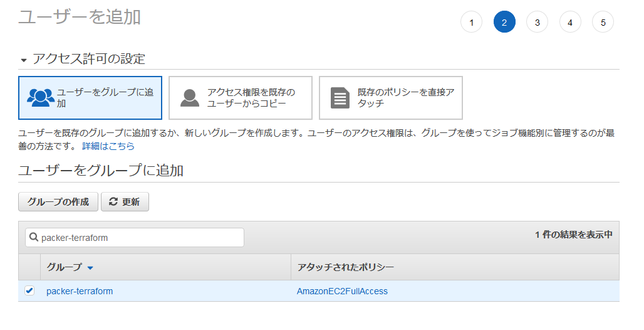Collapse the アクセス許可の設定 section
This screenshot has height=330, width=644.
click(24, 60)
